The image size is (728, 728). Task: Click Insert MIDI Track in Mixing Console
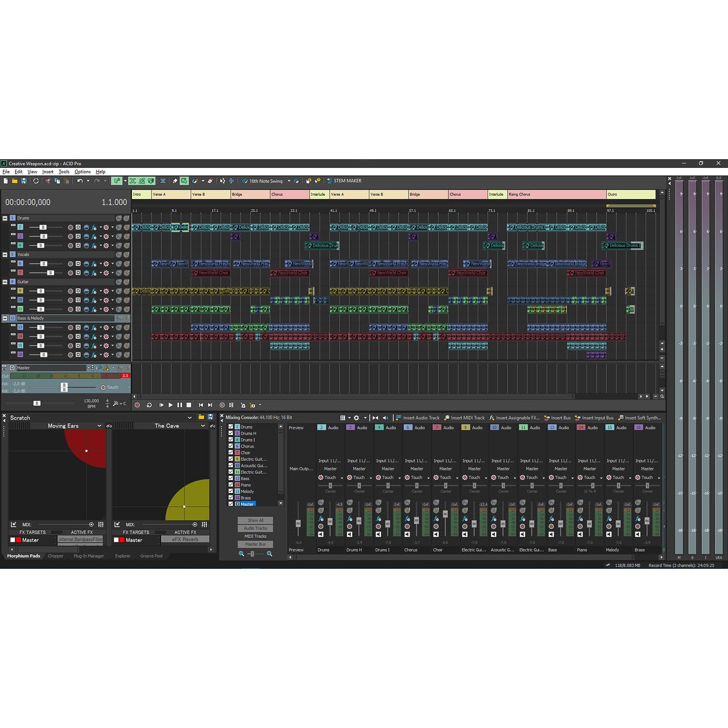tap(464, 418)
